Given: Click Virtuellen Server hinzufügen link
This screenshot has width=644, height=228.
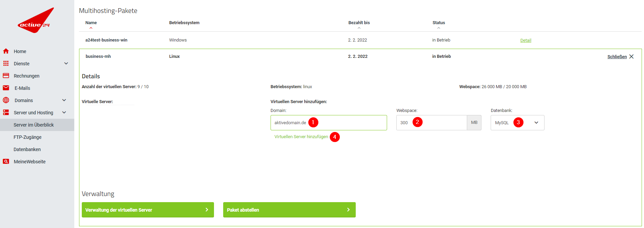Looking at the screenshot, I should coord(301,137).
